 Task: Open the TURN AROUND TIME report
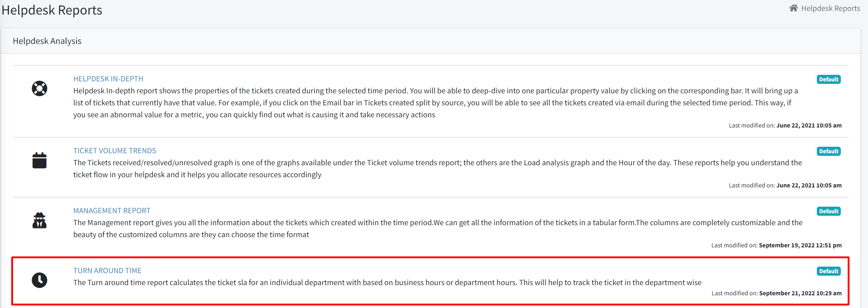click(107, 271)
